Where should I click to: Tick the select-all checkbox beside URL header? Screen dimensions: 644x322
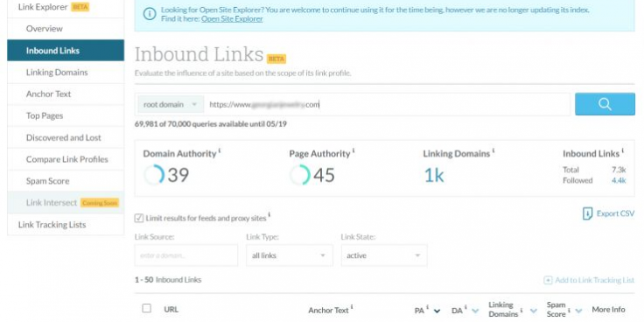pos(147,308)
